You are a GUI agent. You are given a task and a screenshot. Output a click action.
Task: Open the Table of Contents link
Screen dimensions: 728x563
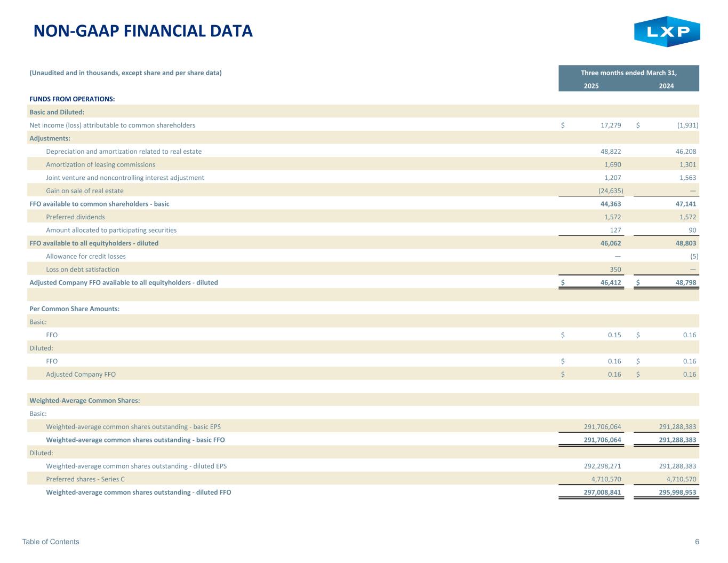pyautogui.click(x=51, y=542)
